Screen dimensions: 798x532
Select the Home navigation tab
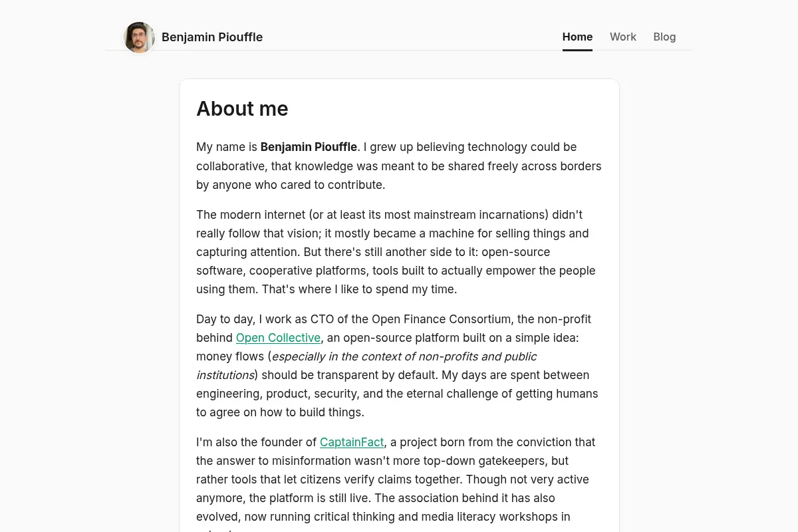pyautogui.click(x=577, y=37)
